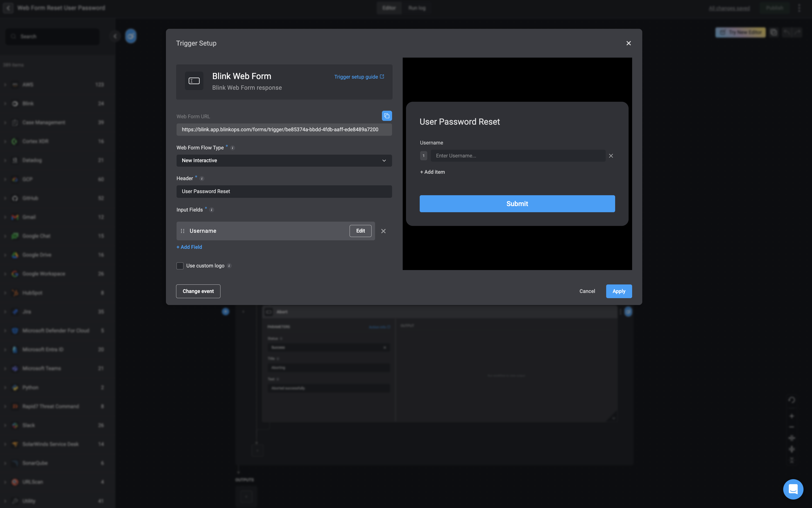Expand the Google Chat category
The image size is (812, 508).
point(5,236)
